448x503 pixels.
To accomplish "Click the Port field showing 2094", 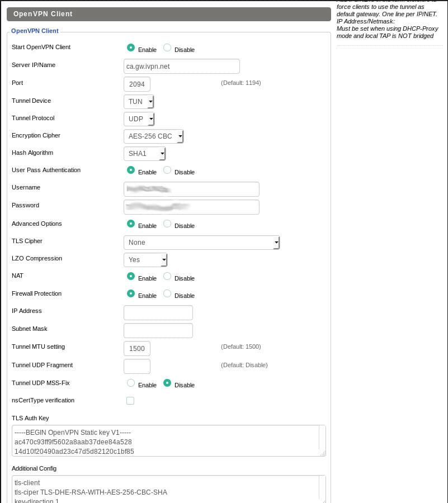I will click(137, 84).
